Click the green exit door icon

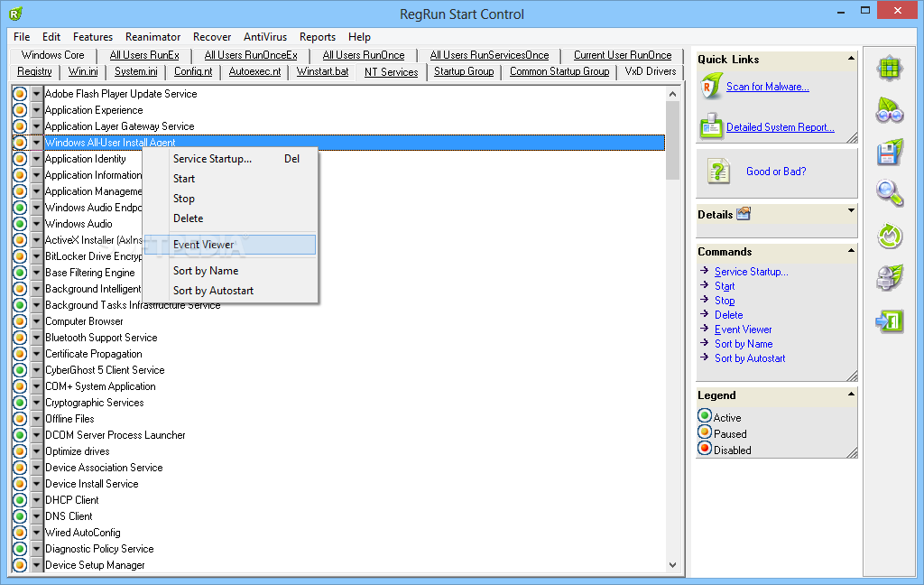tap(889, 321)
